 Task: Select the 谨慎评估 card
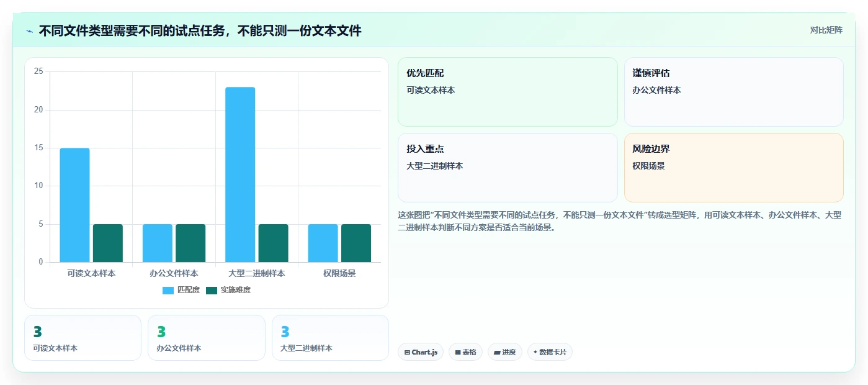pos(733,92)
